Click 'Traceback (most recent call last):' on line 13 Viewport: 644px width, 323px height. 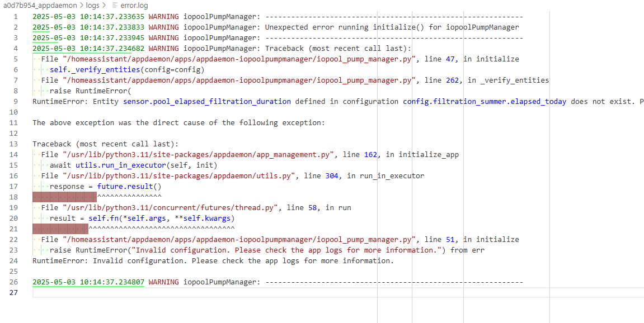click(x=106, y=144)
